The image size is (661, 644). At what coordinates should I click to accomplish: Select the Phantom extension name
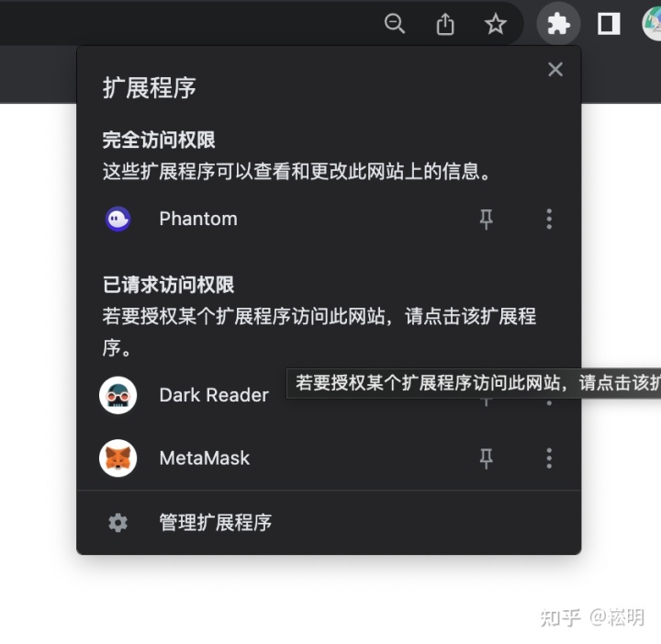(x=198, y=219)
